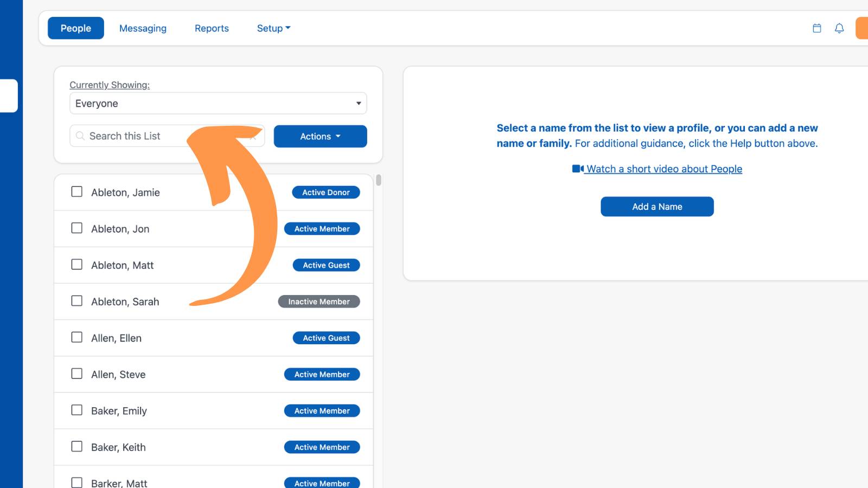Image resolution: width=868 pixels, height=488 pixels.
Task: Click the white tab on left sidebar
Action: (9, 96)
